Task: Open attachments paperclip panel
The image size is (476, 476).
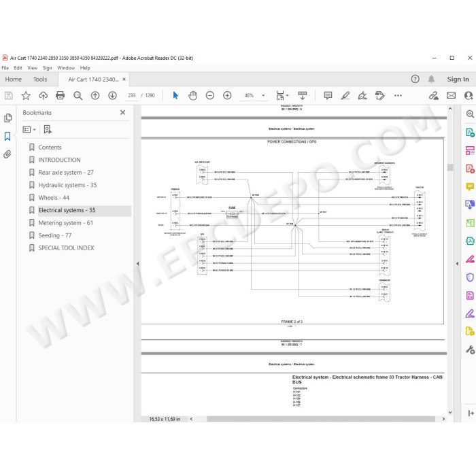Action: [7, 154]
